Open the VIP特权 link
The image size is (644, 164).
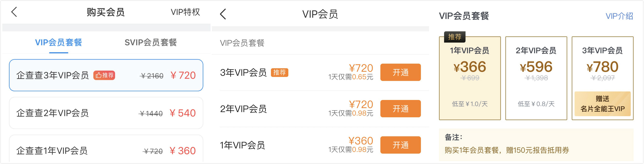tap(185, 12)
